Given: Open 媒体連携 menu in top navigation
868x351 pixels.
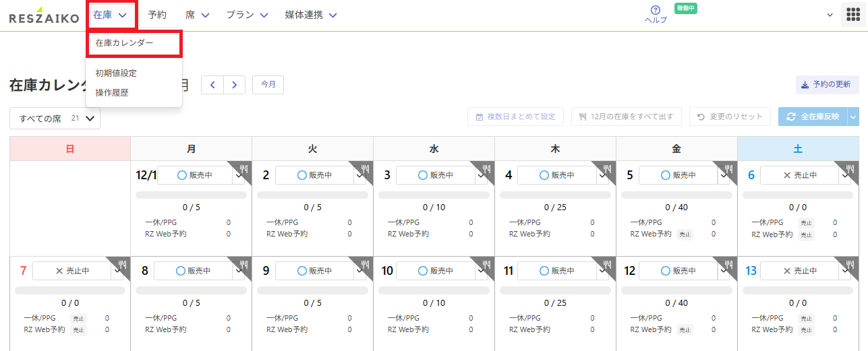Looking at the screenshot, I should click(311, 15).
